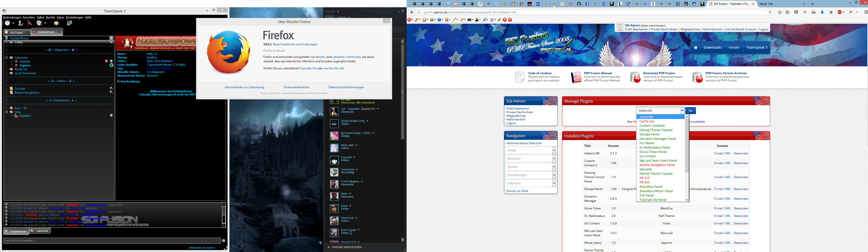Image resolution: width=868 pixels, height=252 pixels.
Task: Click bookmark star icon in Firefox
Action: (x=780, y=12)
